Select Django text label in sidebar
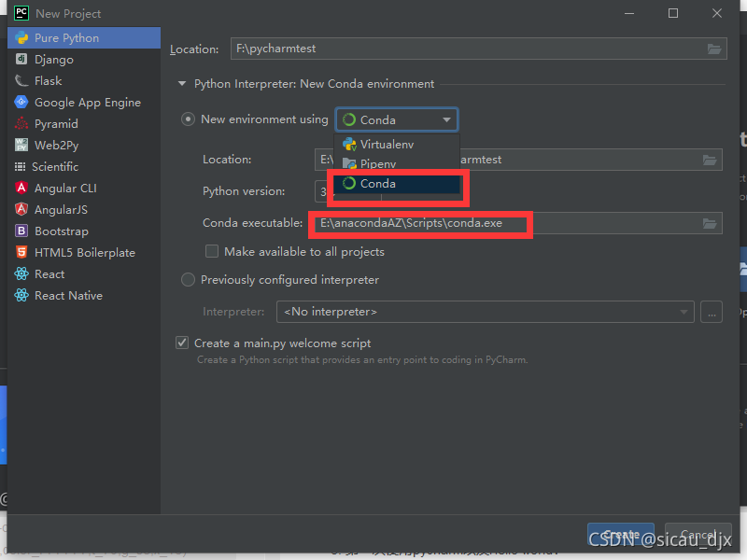747x560 pixels. (54, 60)
